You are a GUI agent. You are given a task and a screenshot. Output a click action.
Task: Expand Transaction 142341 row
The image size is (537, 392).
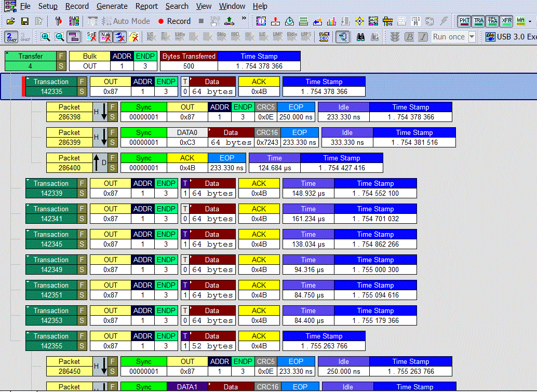click(28, 206)
